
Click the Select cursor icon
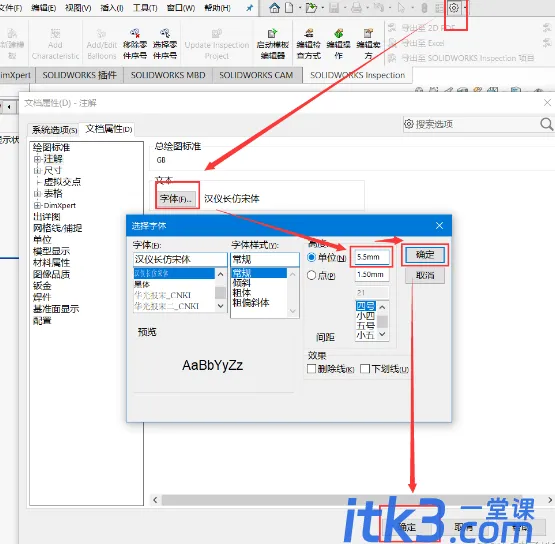(401, 7)
